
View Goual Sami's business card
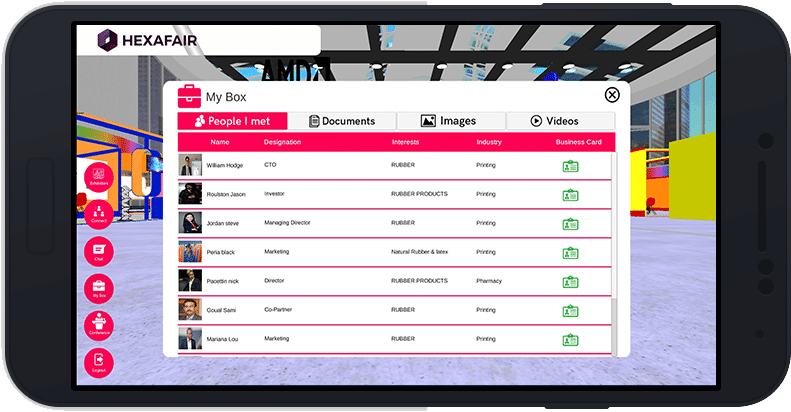coord(571,311)
